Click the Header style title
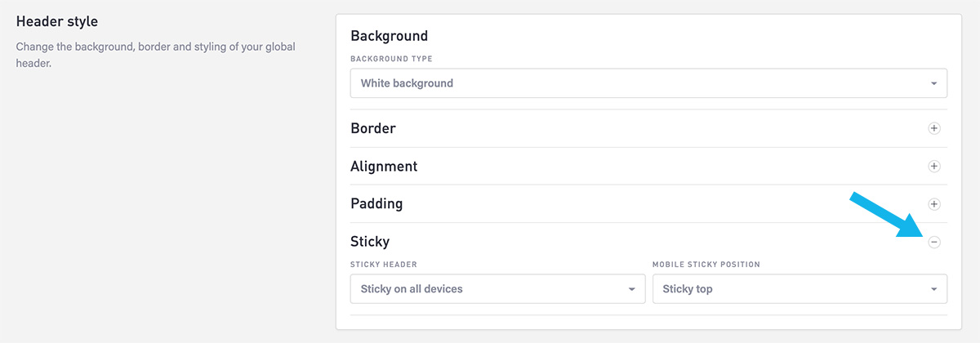Image resolution: width=980 pixels, height=343 pixels. (x=57, y=20)
